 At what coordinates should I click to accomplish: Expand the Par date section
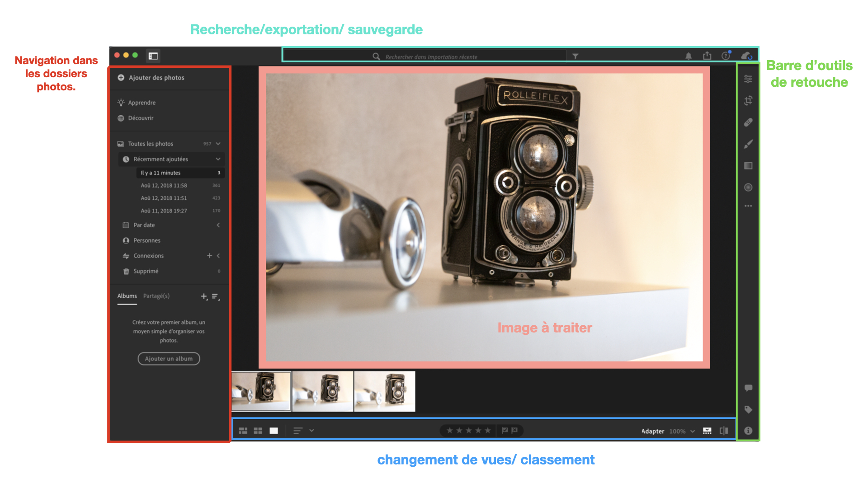click(218, 225)
